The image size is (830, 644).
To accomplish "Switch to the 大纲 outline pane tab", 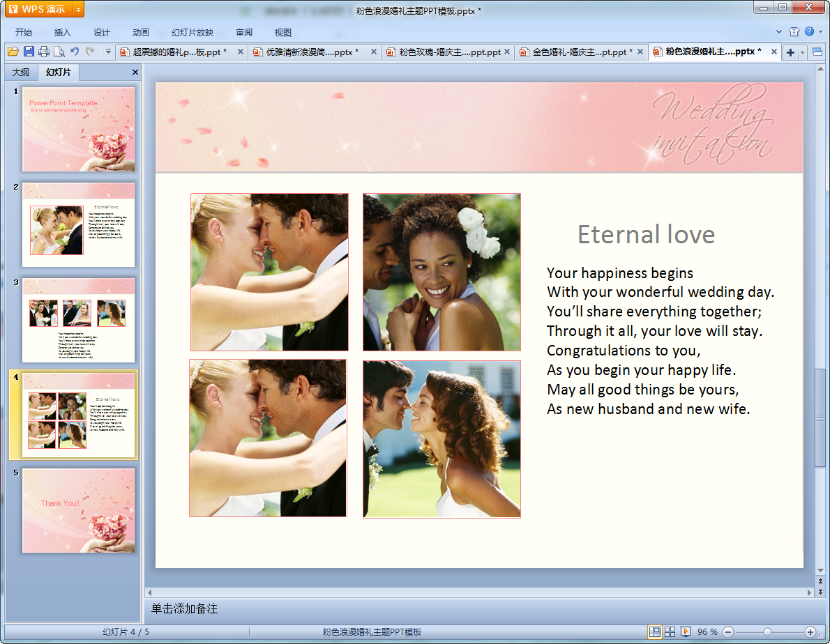I will [21, 72].
